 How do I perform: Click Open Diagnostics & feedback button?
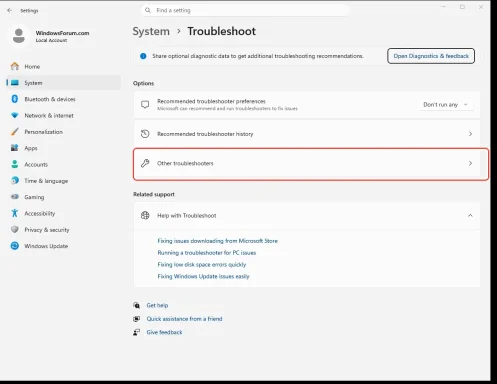pyautogui.click(x=431, y=56)
